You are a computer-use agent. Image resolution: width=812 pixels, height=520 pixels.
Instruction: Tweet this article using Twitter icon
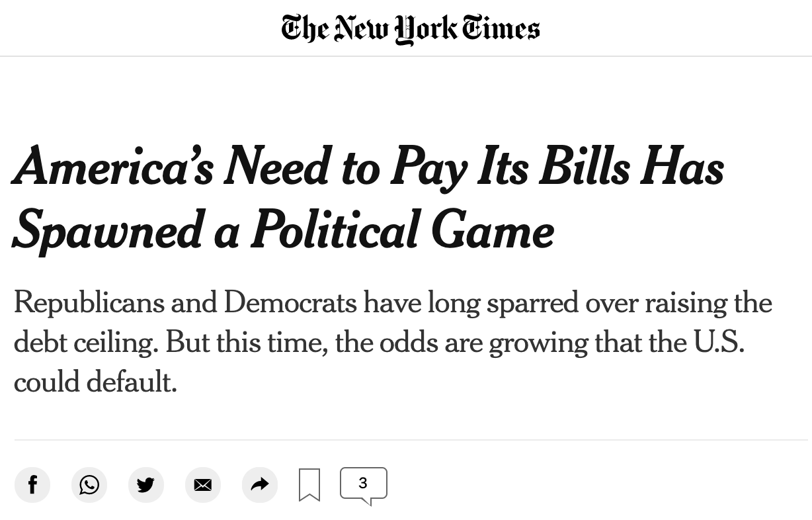click(146, 485)
